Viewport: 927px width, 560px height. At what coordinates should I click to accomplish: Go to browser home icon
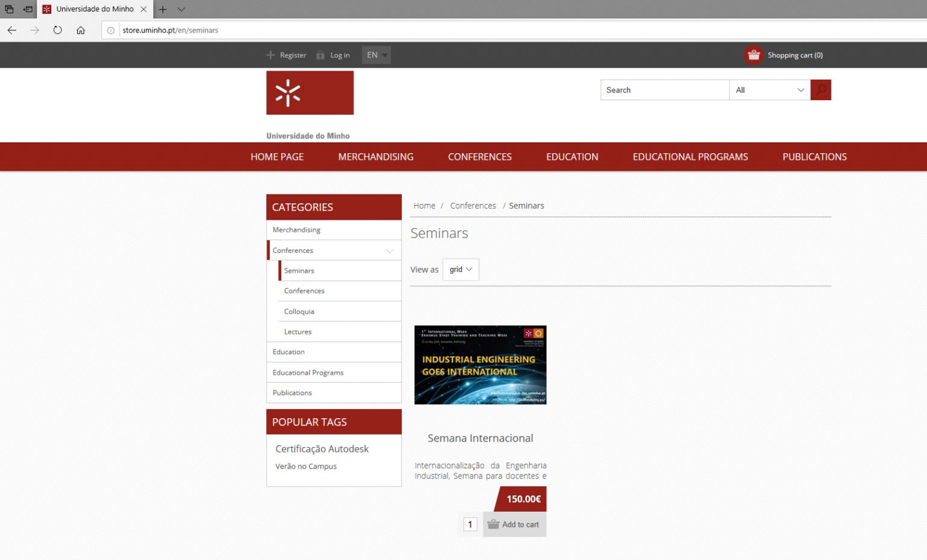point(80,30)
